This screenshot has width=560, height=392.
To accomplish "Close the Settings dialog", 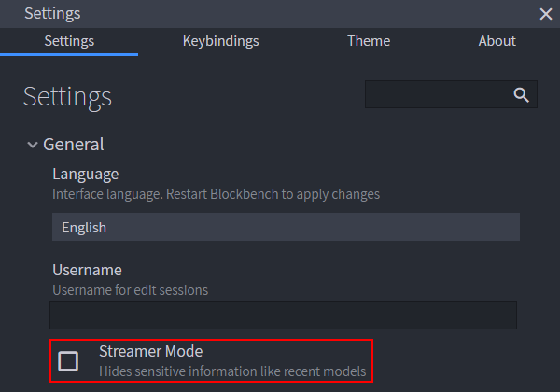I will 546,14.
